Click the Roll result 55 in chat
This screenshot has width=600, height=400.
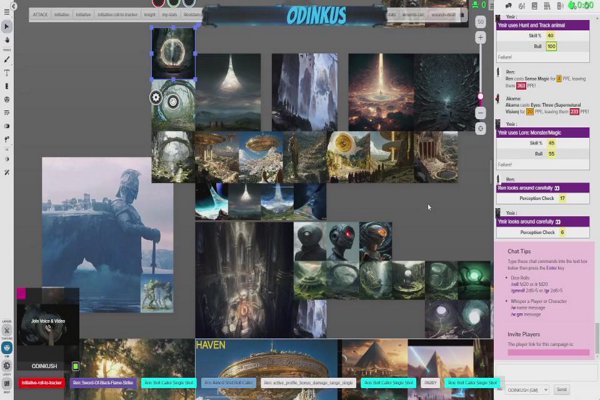click(551, 154)
